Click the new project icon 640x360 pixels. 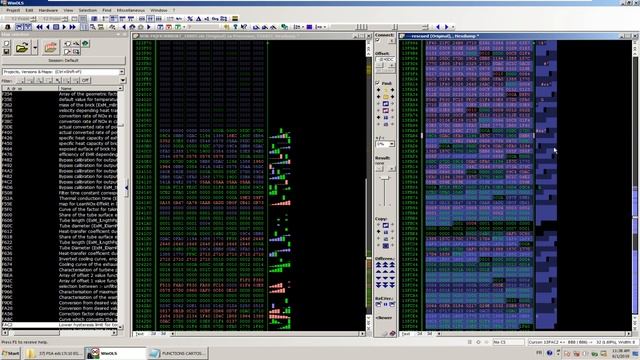pyautogui.click(x=6, y=44)
